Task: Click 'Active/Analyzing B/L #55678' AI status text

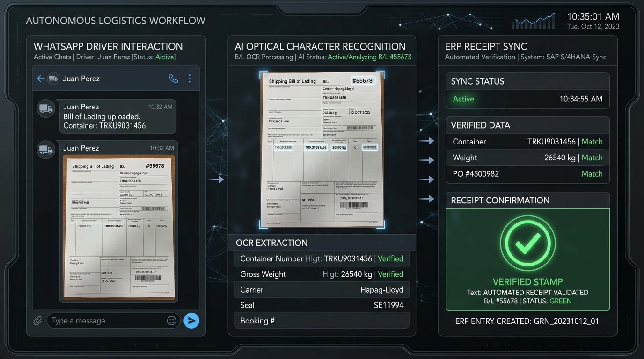Action: [369, 57]
